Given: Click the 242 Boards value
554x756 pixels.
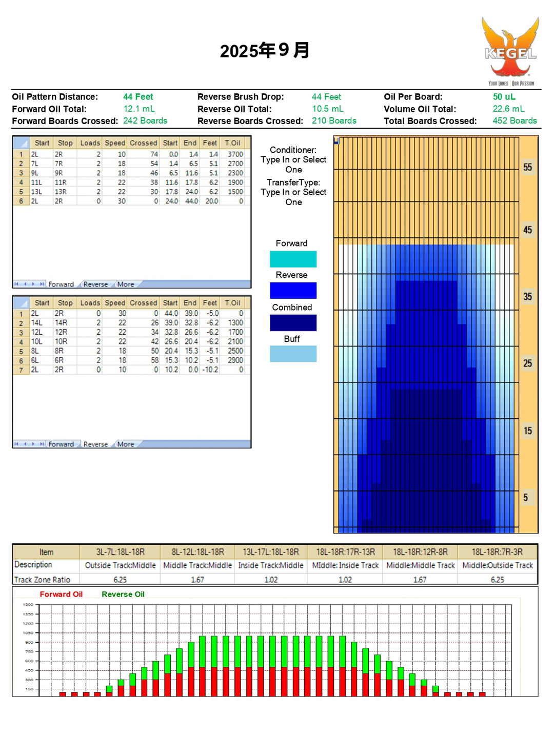Looking at the screenshot, I should tap(145, 121).
